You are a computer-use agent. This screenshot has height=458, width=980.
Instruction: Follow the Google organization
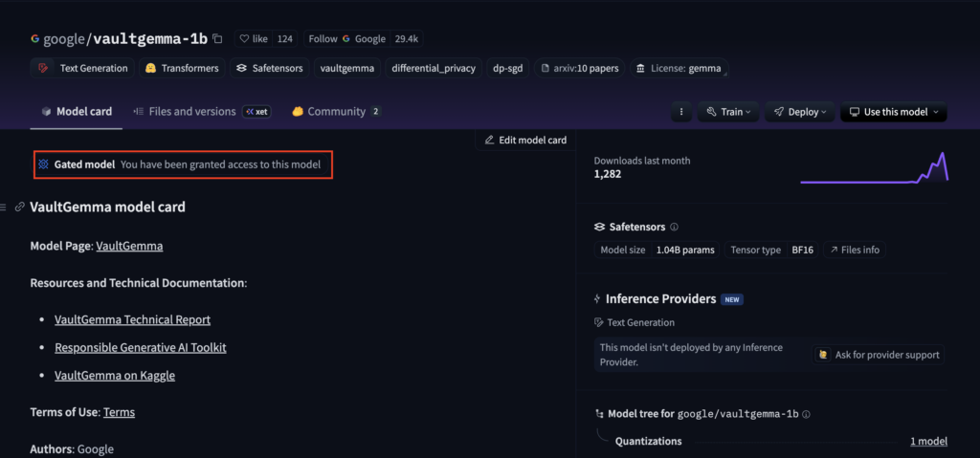click(346, 39)
